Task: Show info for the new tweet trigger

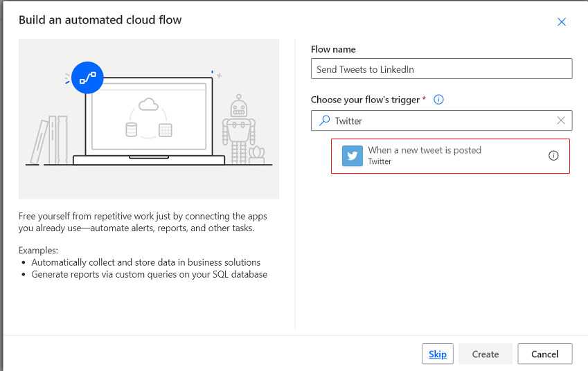Action: (553, 156)
